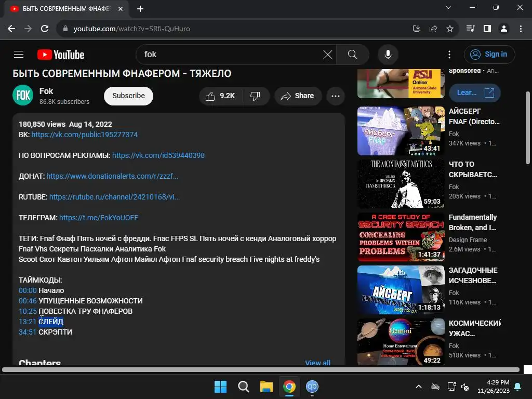Open the blue АЙСБЕРГ 1:18:13 thumbnail
This screenshot has width=532, height=399.
pos(401,290)
